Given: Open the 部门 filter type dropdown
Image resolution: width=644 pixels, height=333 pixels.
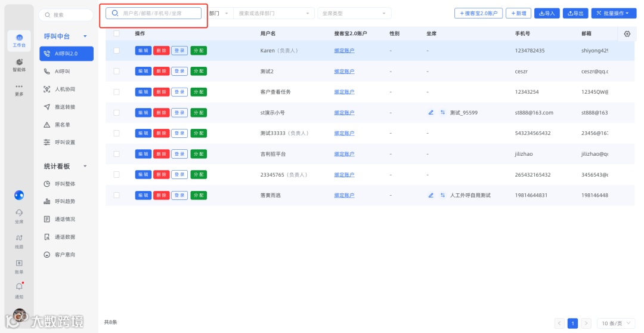Looking at the screenshot, I should pyautogui.click(x=219, y=13).
